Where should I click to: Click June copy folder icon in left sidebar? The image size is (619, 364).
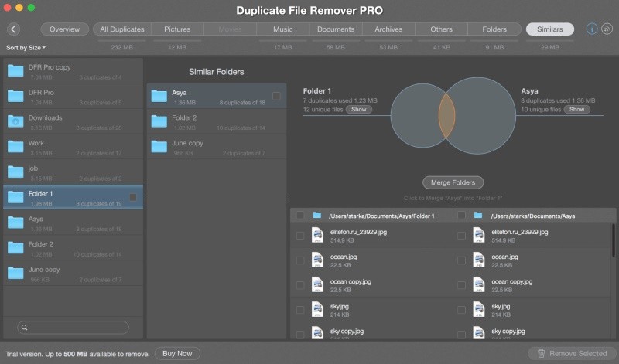pyautogui.click(x=15, y=273)
